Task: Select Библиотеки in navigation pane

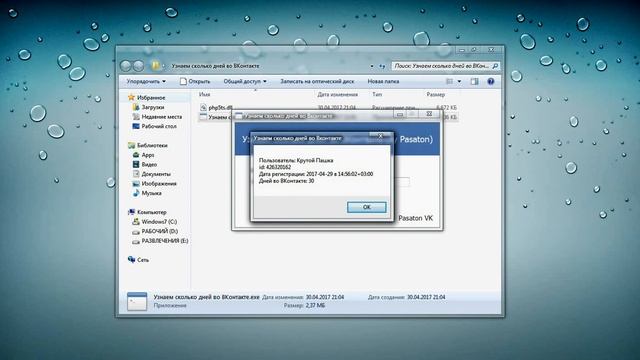Action: click(x=152, y=145)
